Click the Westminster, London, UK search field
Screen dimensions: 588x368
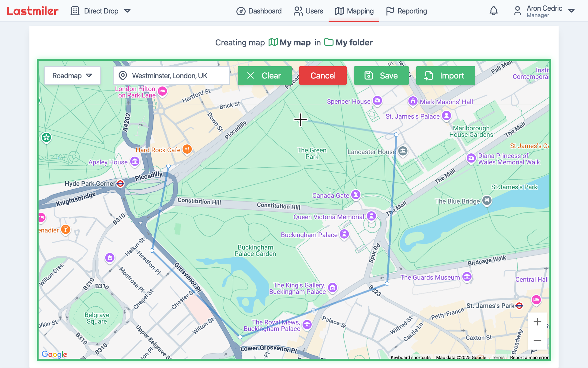tap(171, 75)
